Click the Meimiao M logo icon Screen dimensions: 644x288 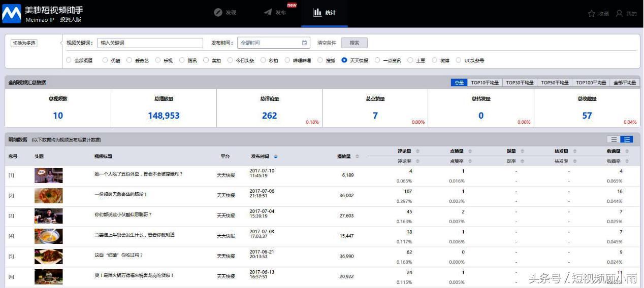tap(12, 14)
